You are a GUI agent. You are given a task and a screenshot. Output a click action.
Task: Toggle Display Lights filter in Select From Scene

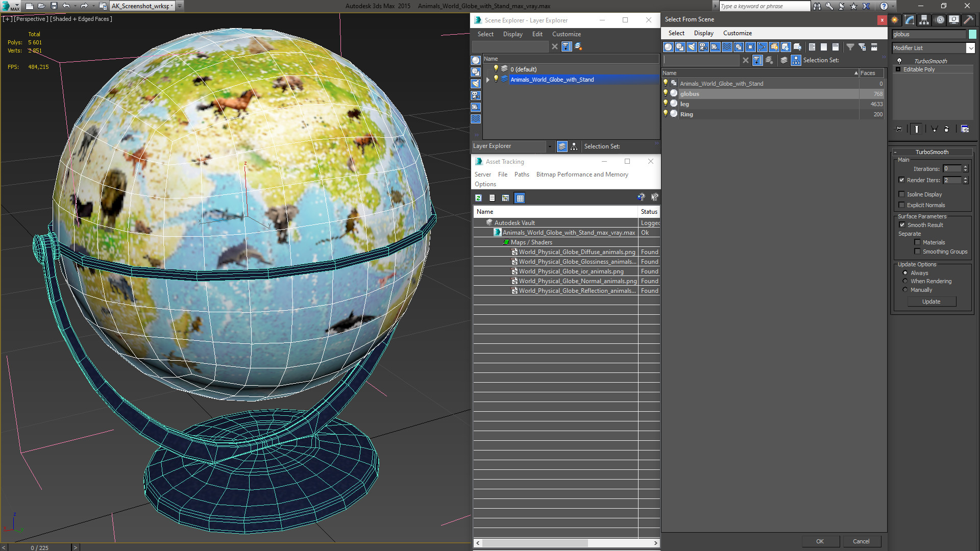click(692, 47)
